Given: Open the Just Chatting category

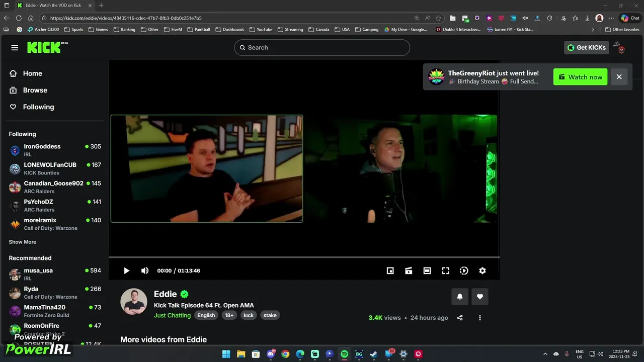Looking at the screenshot, I should (x=172, y=315).
